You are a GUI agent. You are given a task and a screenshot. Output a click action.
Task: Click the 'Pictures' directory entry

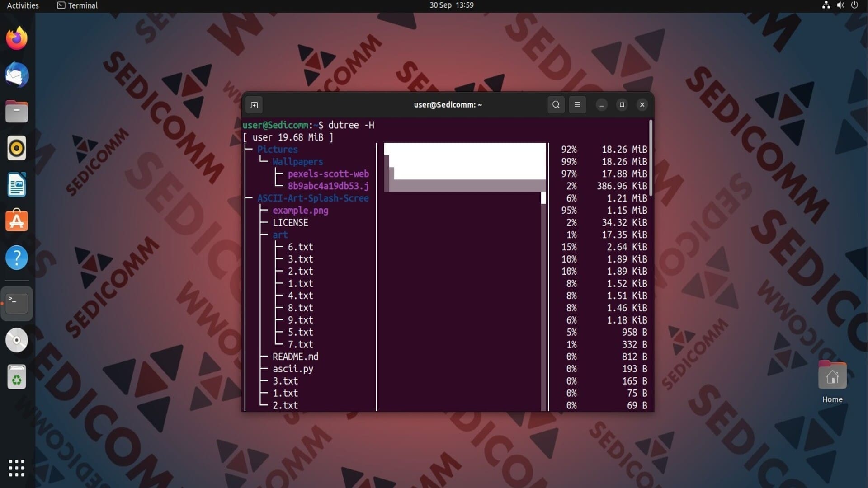click(x=277, y=150)
